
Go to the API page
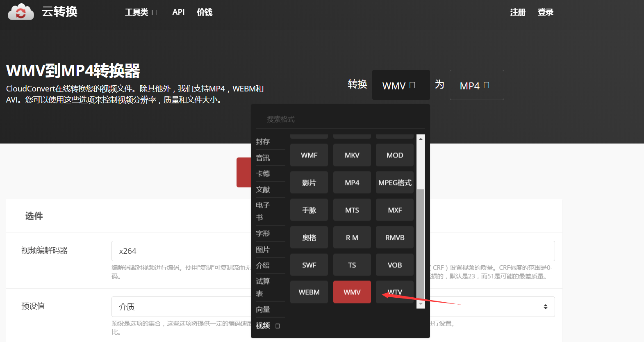[178, 12]
